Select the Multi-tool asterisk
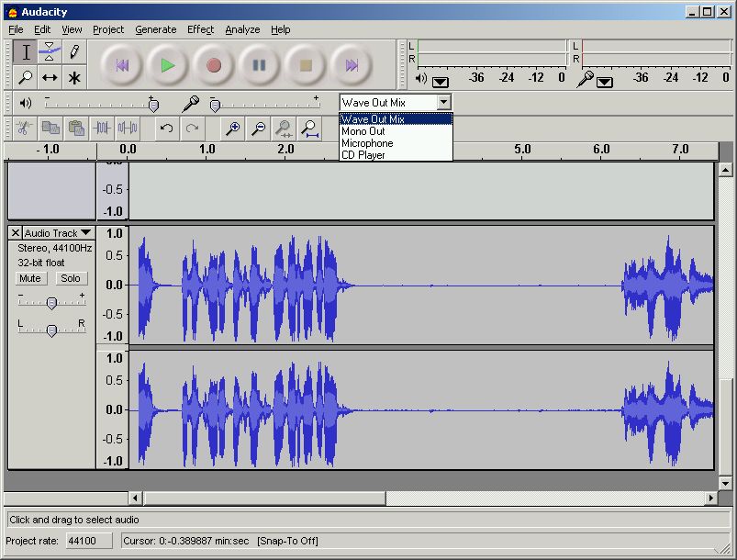This screenshot has width=737, height=560. click(73, 77)
